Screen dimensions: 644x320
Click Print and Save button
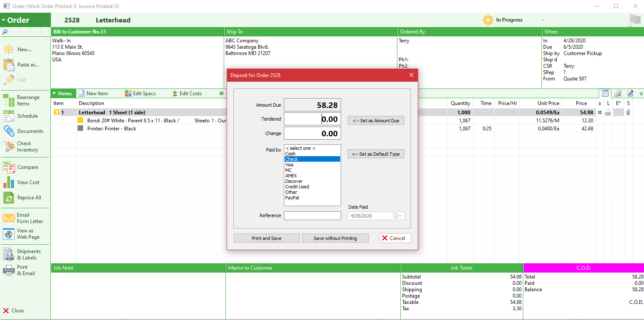(266, 238)
